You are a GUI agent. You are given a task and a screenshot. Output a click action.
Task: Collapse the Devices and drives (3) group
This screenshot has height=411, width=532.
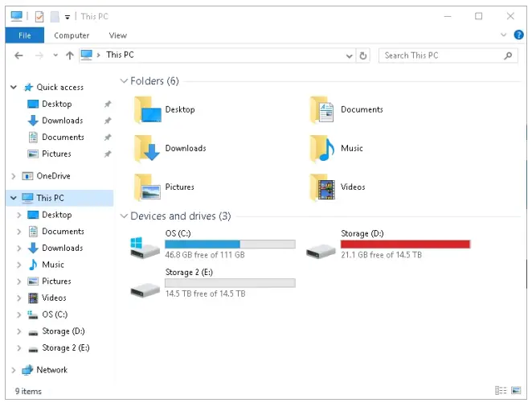124,216
